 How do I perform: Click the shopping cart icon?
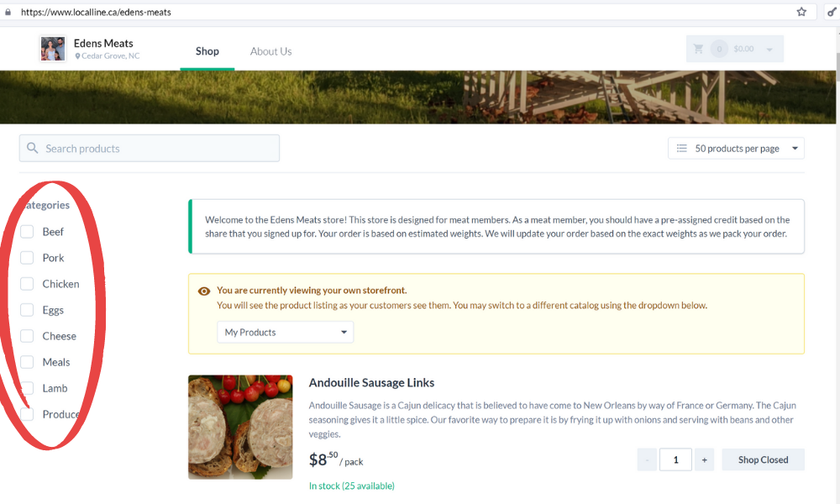[698, 49]
